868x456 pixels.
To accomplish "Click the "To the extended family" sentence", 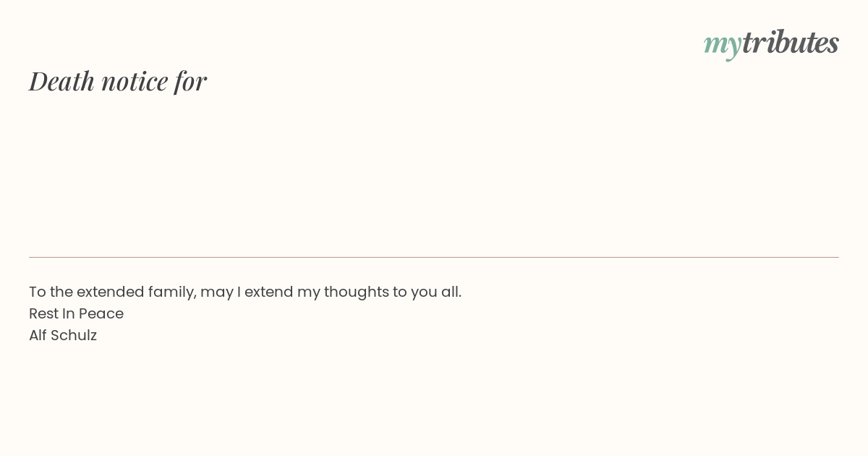I will [x=245, y=292].
